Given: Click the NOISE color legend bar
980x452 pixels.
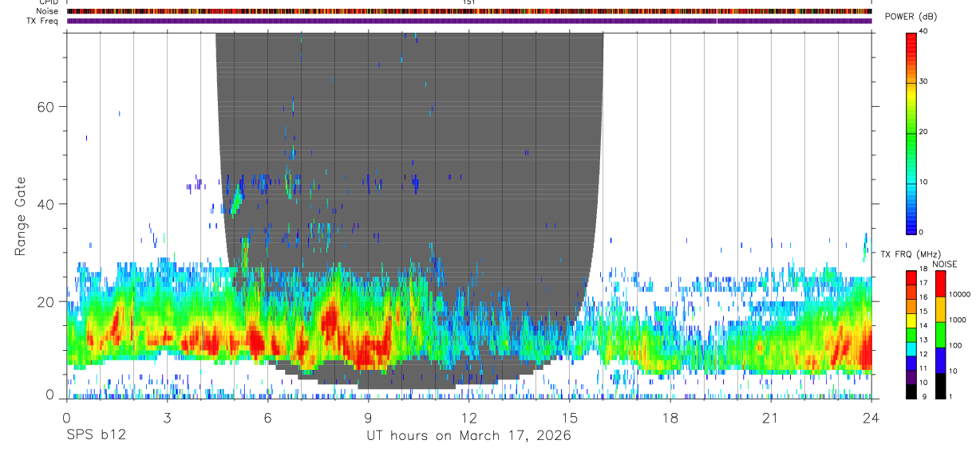Looking at the screenshot, I should tap(940, 334).
